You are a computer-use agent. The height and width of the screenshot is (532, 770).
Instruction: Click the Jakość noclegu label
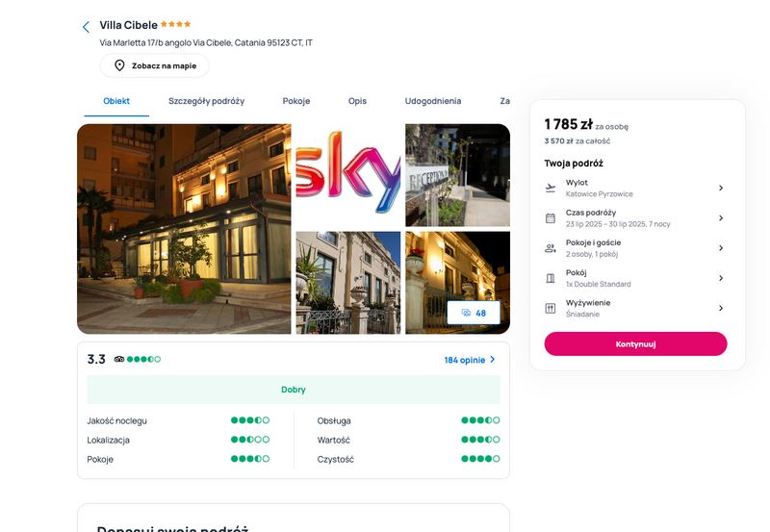pos(116,421)
